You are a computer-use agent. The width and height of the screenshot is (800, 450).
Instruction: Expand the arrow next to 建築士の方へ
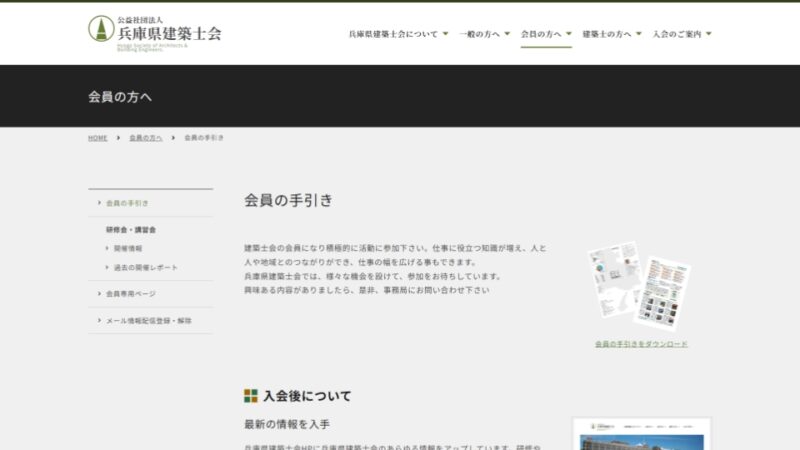pyautogui.click(x=638, y=33)
